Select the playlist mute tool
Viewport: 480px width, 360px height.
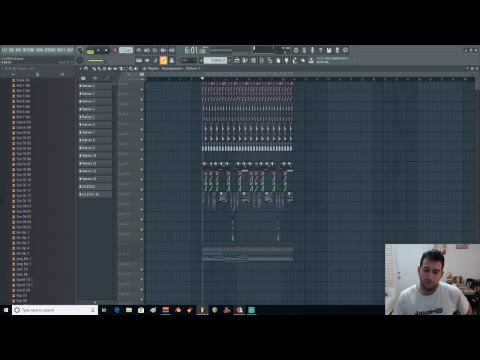coord(109,69)
